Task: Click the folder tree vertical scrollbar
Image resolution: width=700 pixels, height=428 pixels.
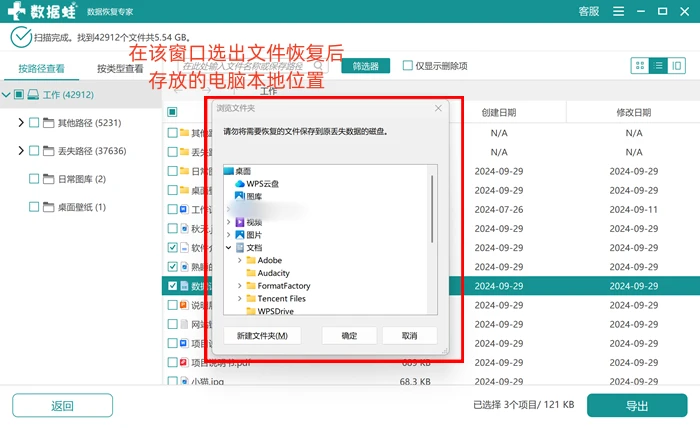Action: pos(432,209)
